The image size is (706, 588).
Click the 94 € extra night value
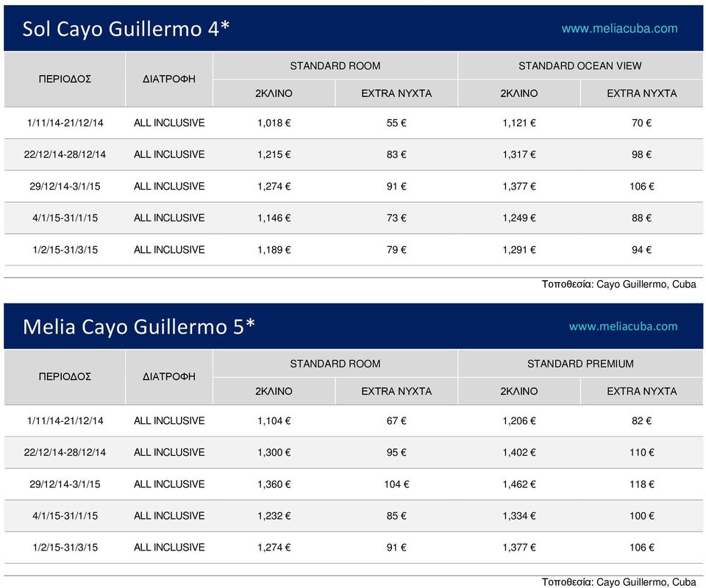click(641, 250)
